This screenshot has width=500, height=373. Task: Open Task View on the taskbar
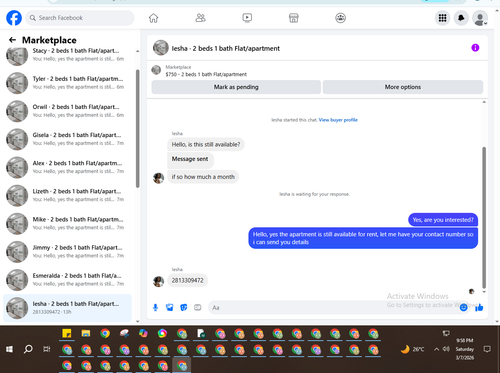[47, 349]
